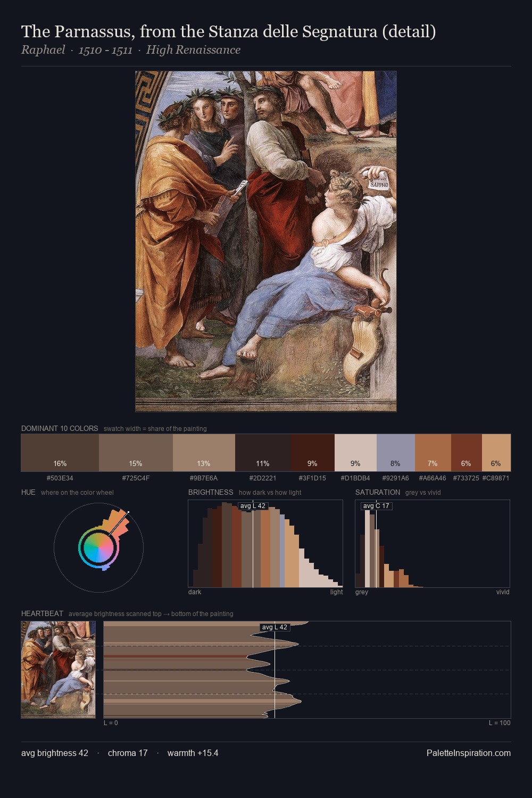Click the dark #2D2221 swatch
The width and height of the screenshot is (532, 798).
pos(263,453)
